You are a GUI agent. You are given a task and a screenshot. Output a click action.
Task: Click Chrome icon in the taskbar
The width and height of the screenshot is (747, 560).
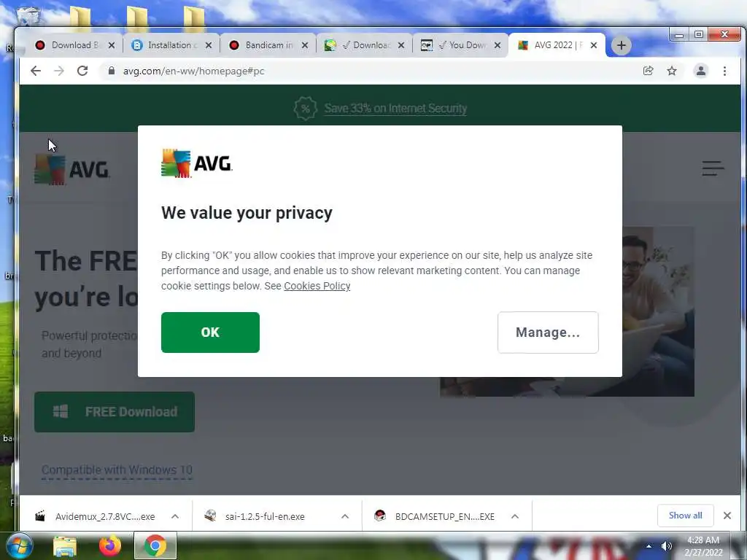pos(155,545)
